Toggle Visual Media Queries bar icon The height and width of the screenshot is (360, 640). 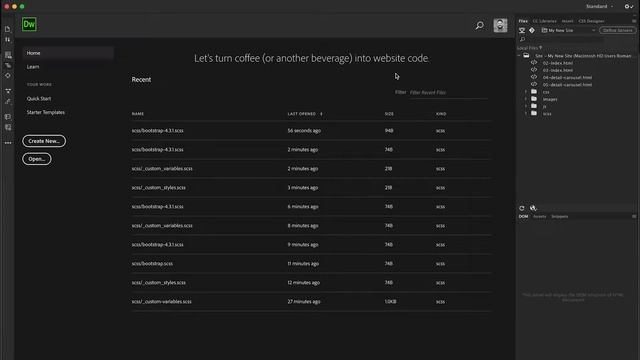point(8,65)
